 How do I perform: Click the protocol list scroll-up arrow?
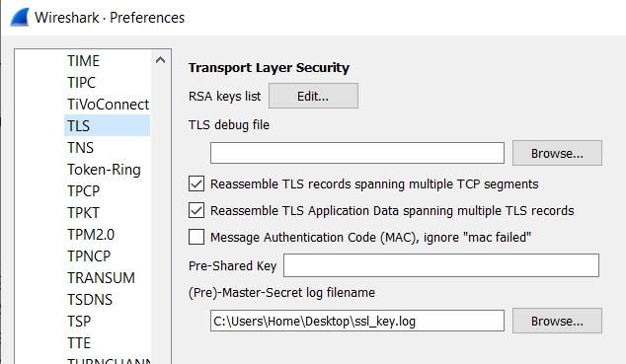(x=161, y=60)
